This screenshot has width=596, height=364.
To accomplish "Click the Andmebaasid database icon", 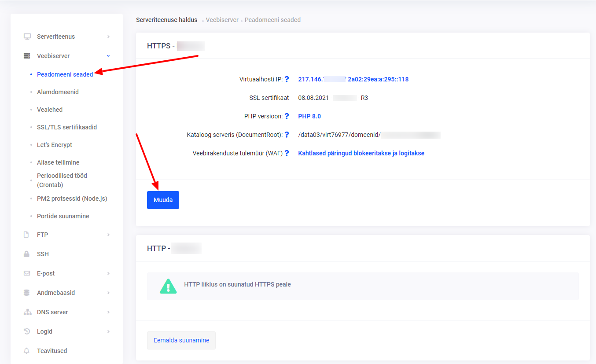I will coord(27,293).
